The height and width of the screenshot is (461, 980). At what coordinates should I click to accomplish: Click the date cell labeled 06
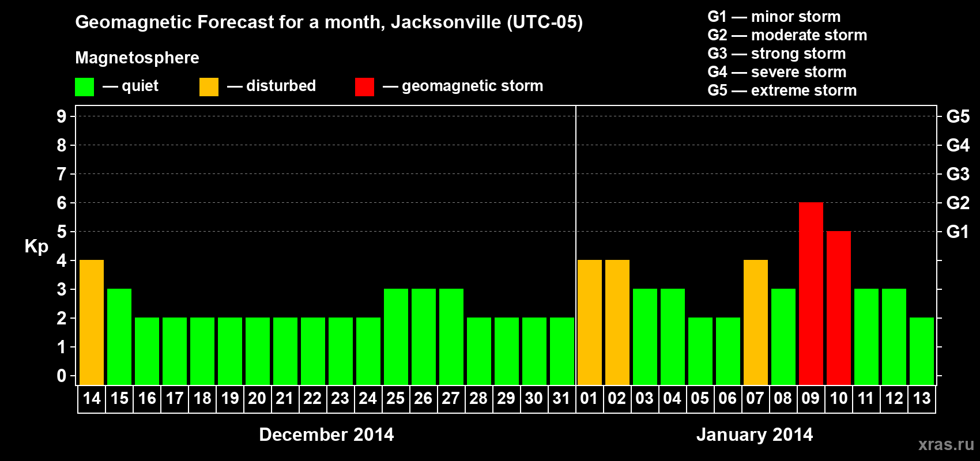[x=728, y=399]
